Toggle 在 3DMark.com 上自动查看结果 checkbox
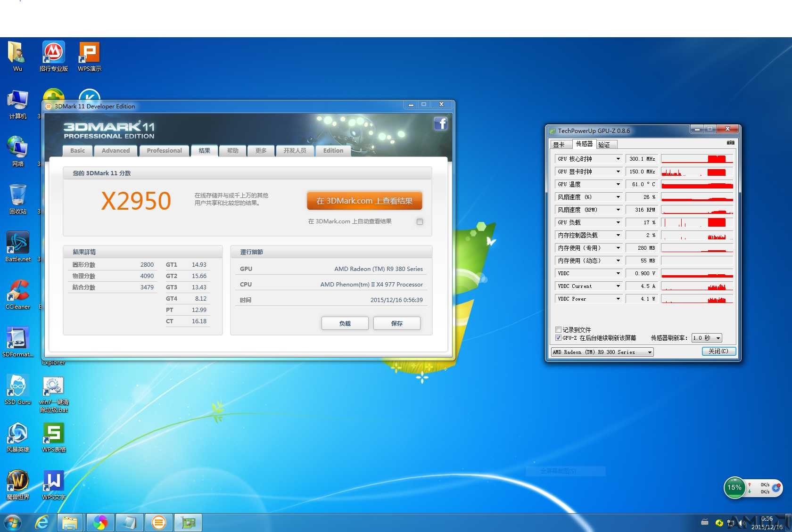Image resolution: width=792 pixels, height=532 pixels. pyautogui.click(x=420, y=221)
